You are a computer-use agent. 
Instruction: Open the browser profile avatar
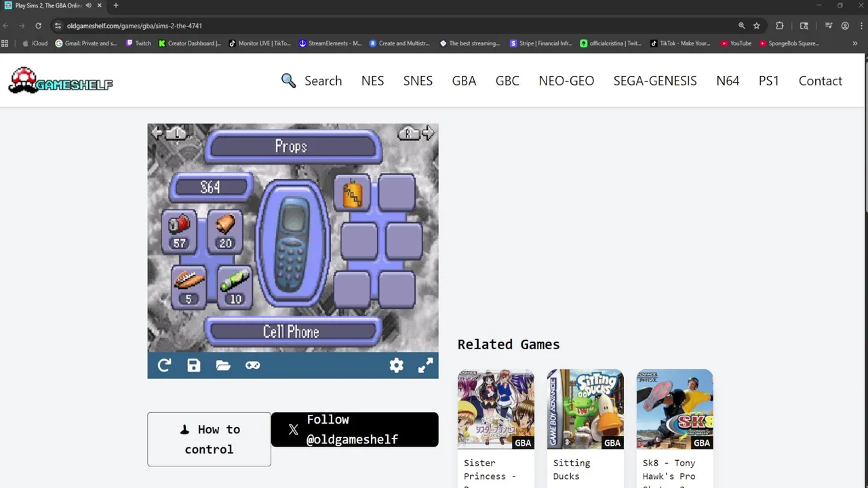(845, 26)
